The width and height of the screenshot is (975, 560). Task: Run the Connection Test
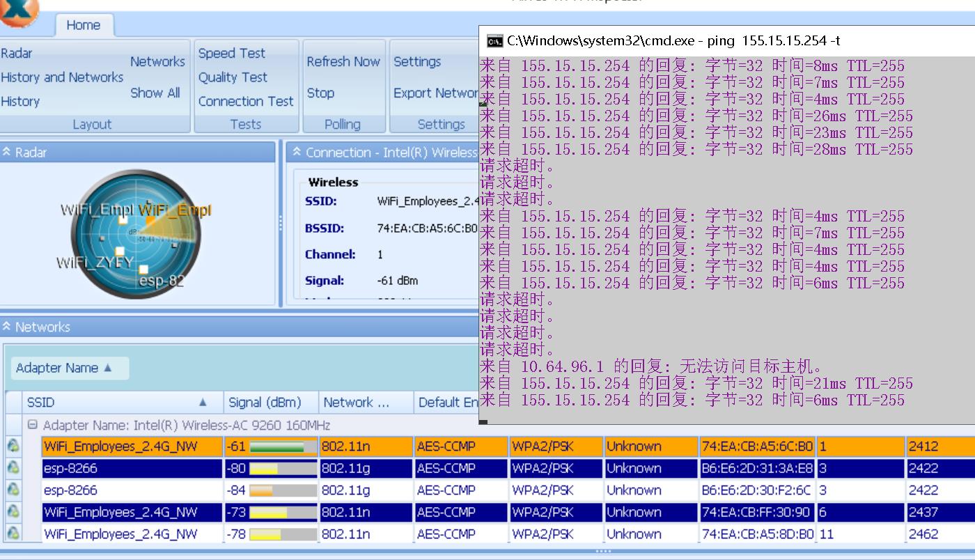pyautogui.click(x=246, y=102)
